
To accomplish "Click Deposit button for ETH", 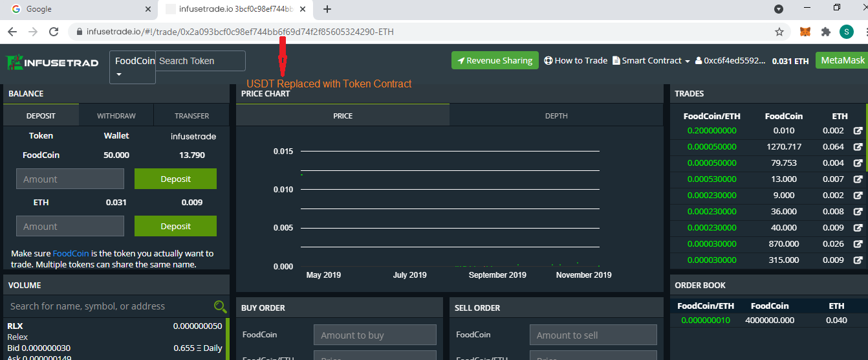I will [x=175, y=226].
